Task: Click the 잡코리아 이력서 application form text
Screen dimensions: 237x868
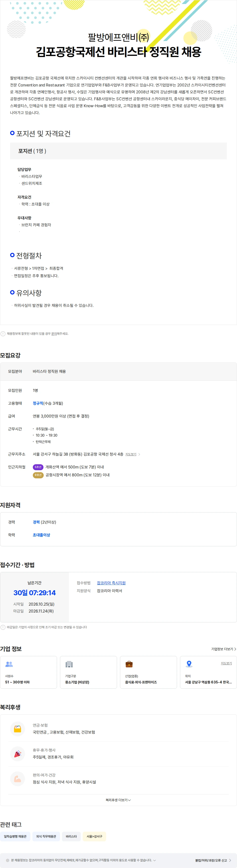Action: point(109,591)
